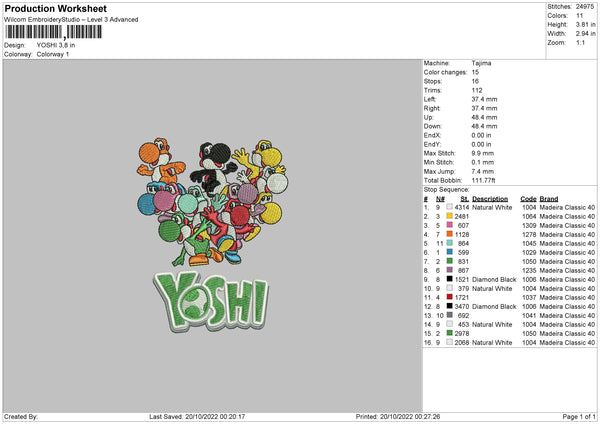Viewport: 600px width, 424px height.
Task: Select the blue thread swatch in stop 6
Action: 450,252
